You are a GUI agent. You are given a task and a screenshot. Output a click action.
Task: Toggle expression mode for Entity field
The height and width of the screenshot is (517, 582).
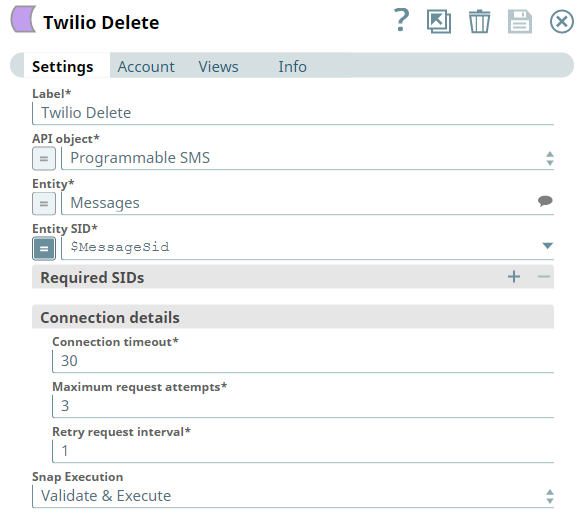pos(44,203)
